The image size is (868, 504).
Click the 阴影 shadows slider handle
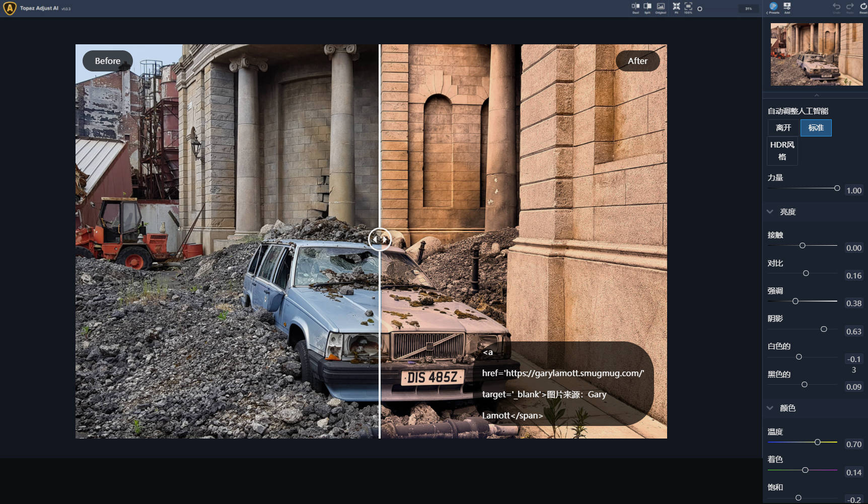824,329
